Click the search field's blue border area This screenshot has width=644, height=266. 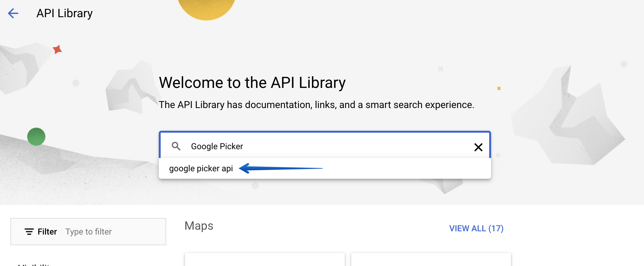(x=325, y=132)
